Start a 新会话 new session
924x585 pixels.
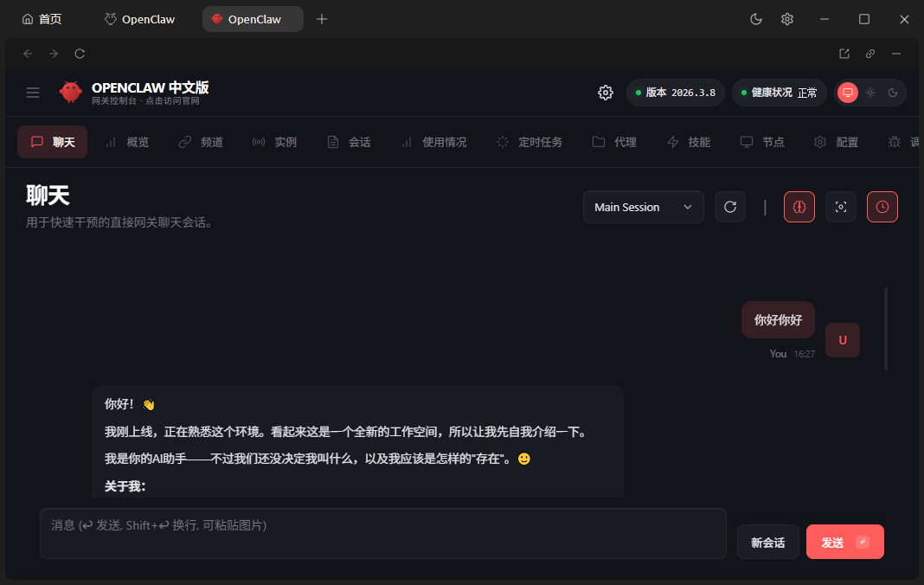click(768, 542)
